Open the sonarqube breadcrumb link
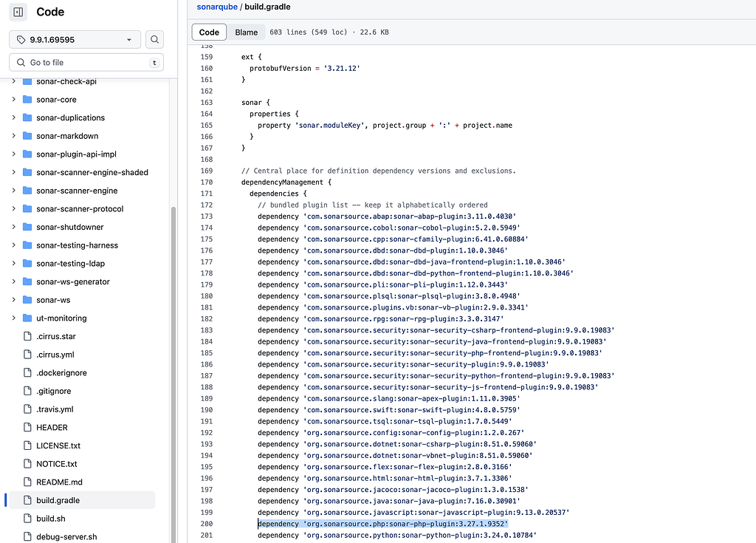The image size is (756, 543). [x=216, y=7]
